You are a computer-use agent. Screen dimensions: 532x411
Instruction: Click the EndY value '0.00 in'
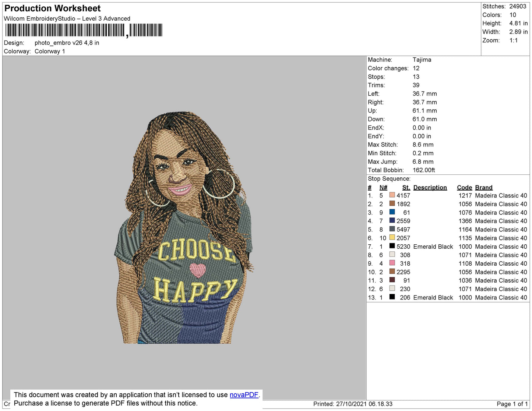(x=422, y=136)
